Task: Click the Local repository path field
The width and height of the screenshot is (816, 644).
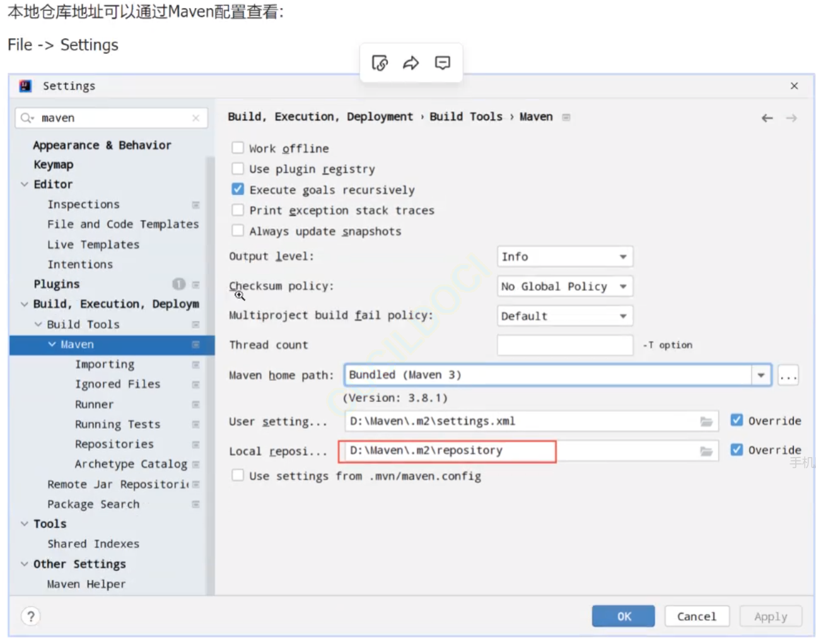Action: [532, 451]
